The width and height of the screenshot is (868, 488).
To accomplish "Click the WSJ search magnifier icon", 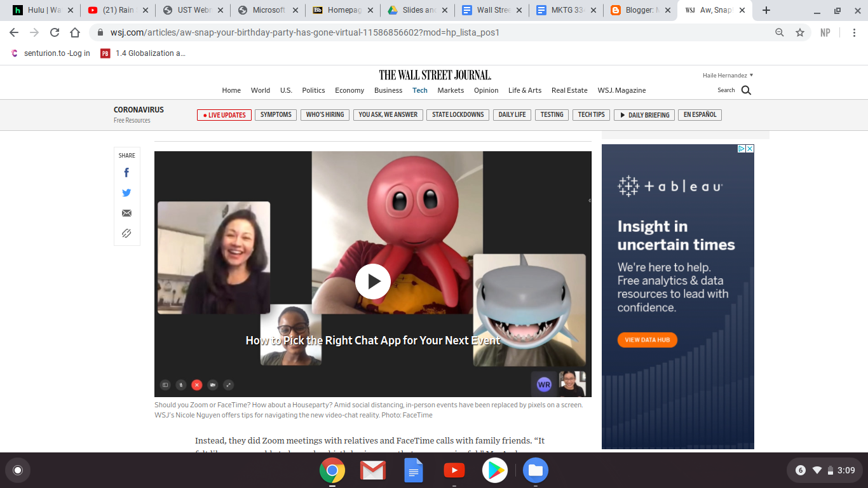I will tap(746, 90).
